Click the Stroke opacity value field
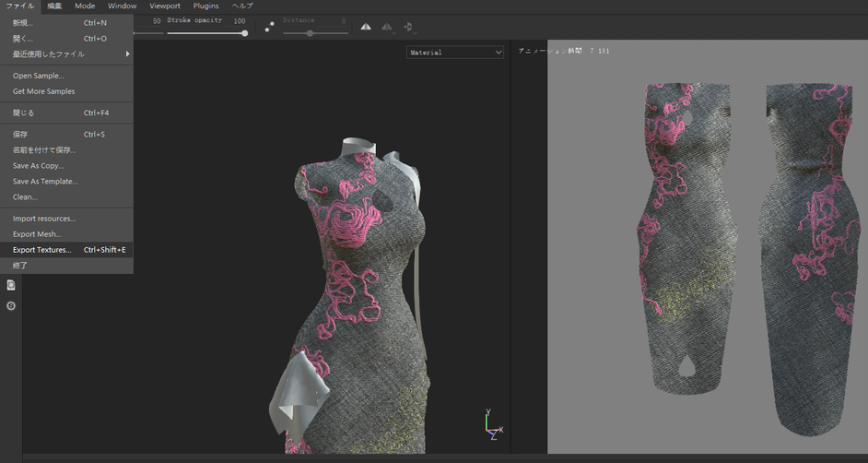The image size is (868, 463). [240, 20]
